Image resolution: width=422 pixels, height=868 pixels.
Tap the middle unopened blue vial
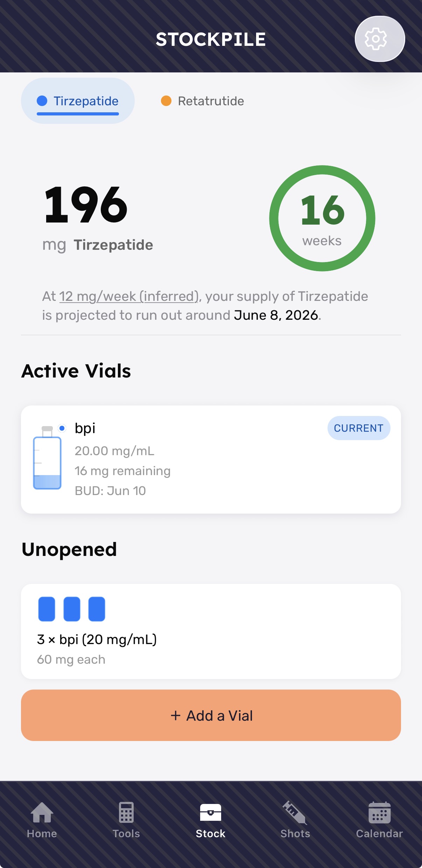72,609
